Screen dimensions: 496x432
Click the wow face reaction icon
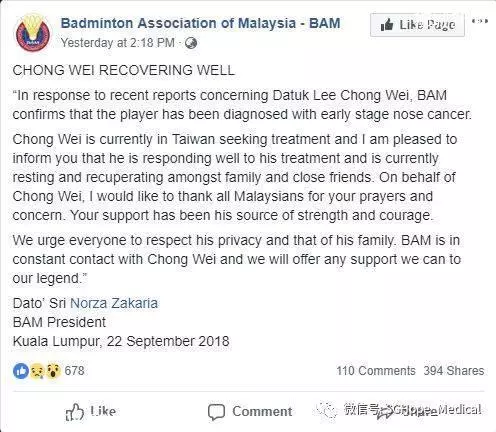click(x=53, y=371)
